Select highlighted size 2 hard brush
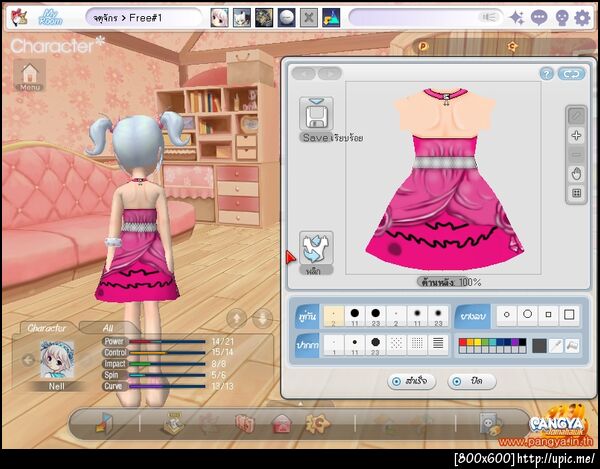Image resolution: width=600 pixels, height=469 pixels. coord(334,316)
